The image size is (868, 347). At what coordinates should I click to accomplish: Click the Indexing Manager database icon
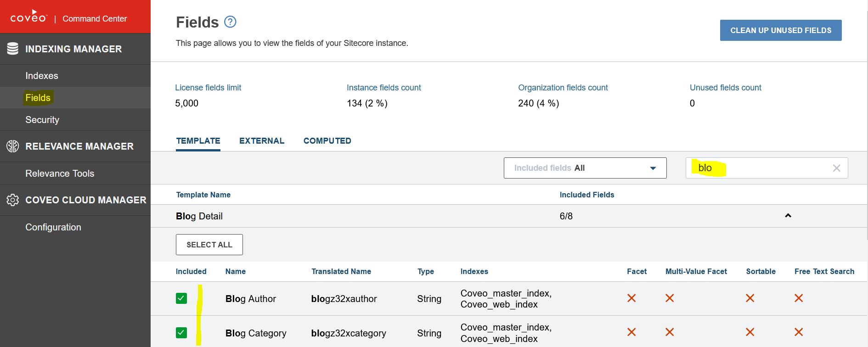(x=13, y=49)
